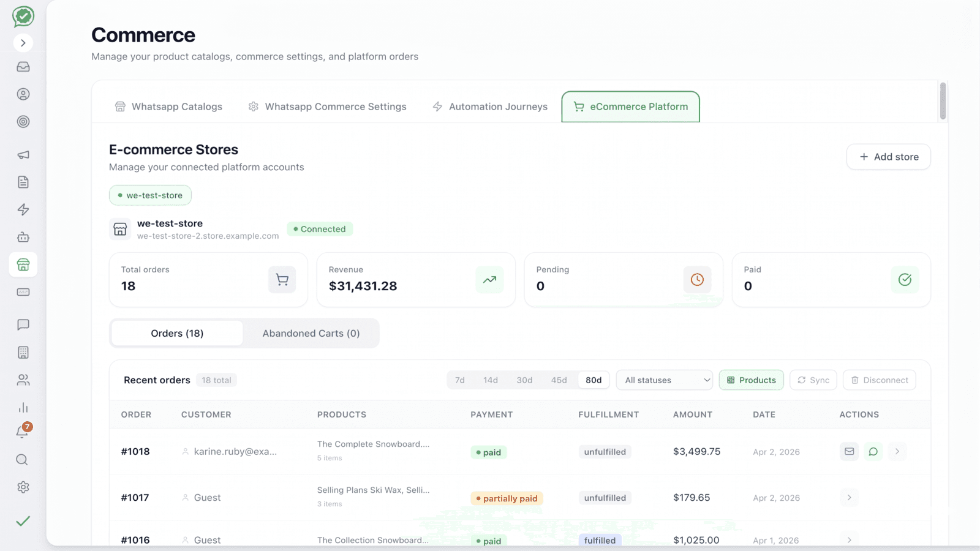The width and height of the screenshot is (980, 551).
Task: Click the vertical scrollbar on the right side of the panel
Action: (x=943, y=101)
